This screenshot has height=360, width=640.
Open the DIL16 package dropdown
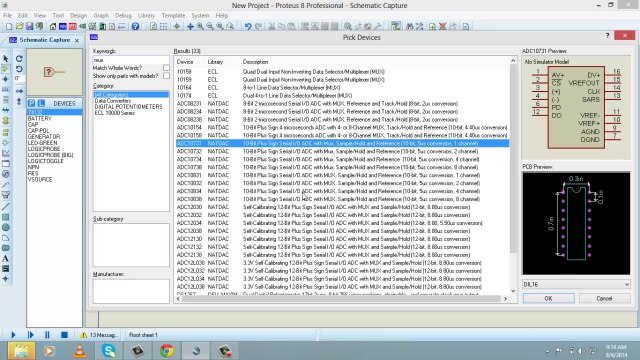click(x=576, y=284)
